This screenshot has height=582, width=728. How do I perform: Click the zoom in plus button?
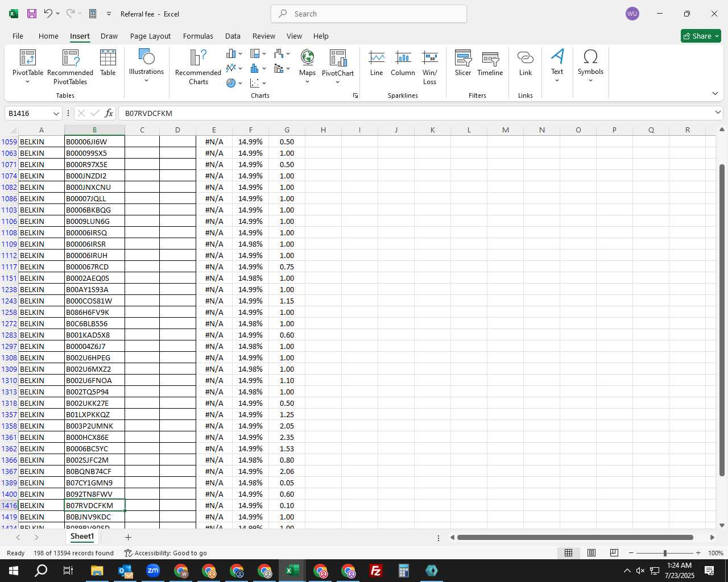(x=698, y=553)
